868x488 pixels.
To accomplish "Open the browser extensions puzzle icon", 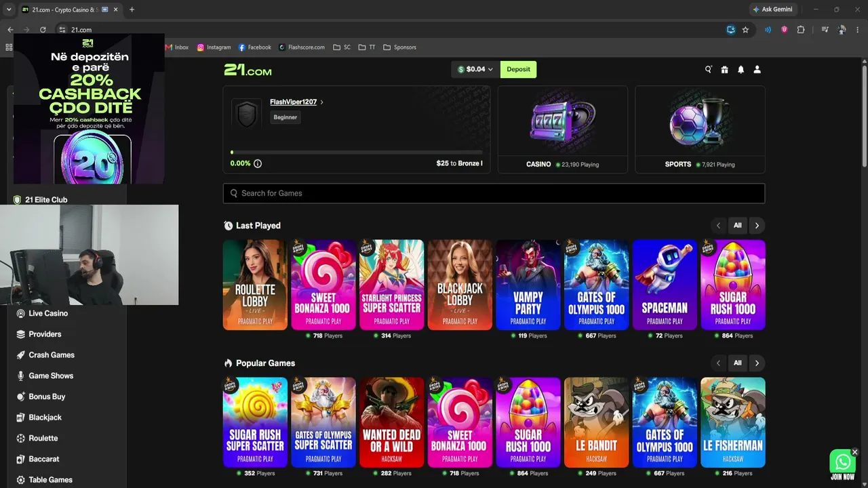I will pyautogui.click(x=801, y=30).
